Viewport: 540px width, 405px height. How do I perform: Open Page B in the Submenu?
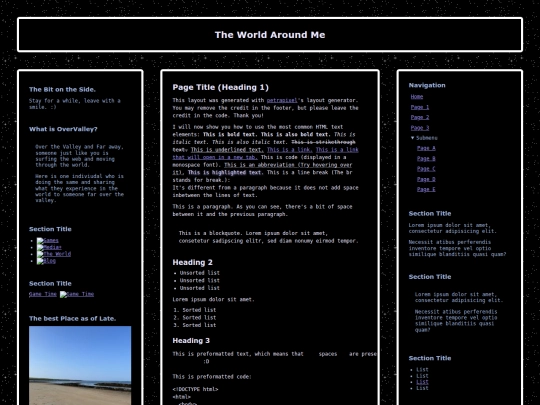[426, 158]
